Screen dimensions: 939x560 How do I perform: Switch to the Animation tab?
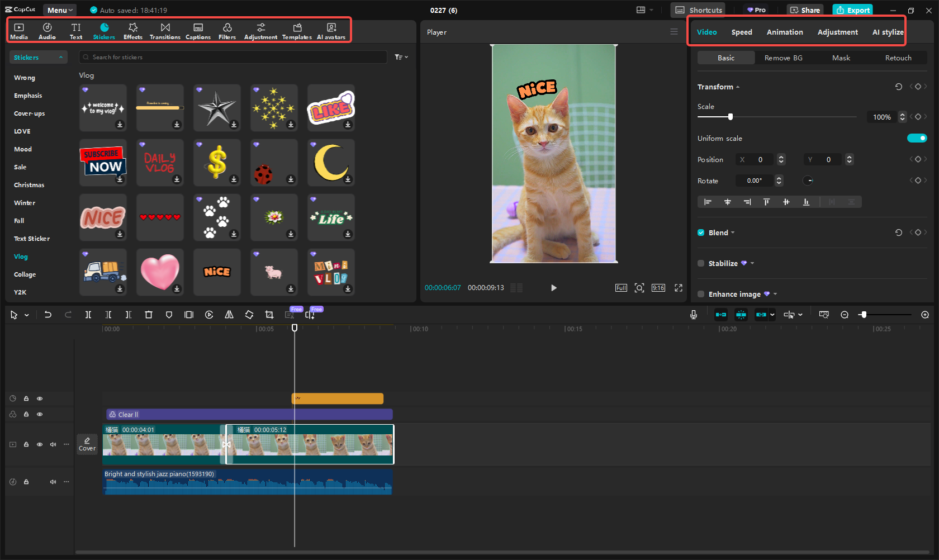tap(784, 32)
